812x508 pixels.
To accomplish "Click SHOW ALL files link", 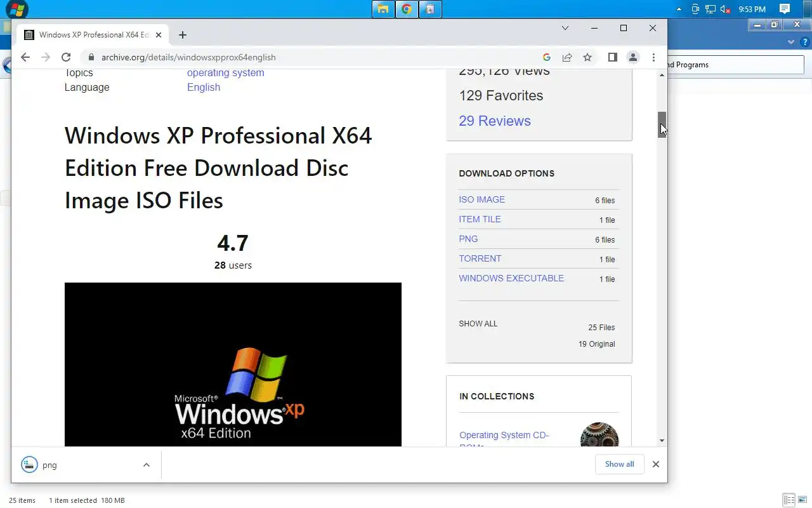I will (478, 324).
